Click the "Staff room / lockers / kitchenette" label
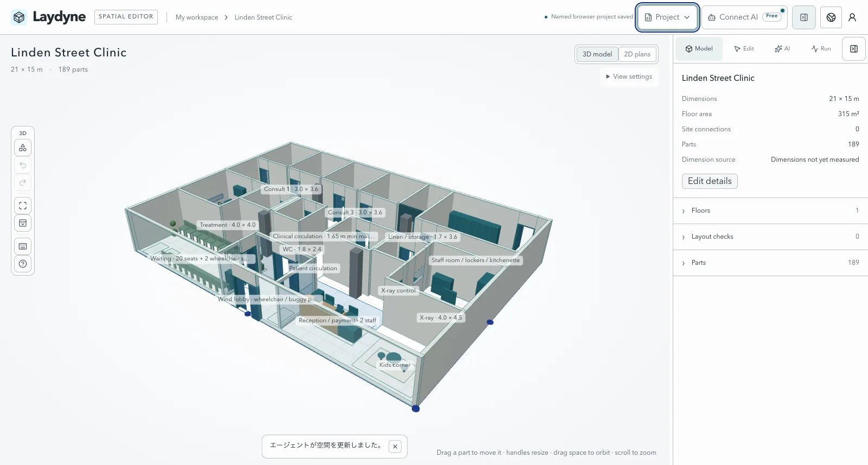 point(476,260)
